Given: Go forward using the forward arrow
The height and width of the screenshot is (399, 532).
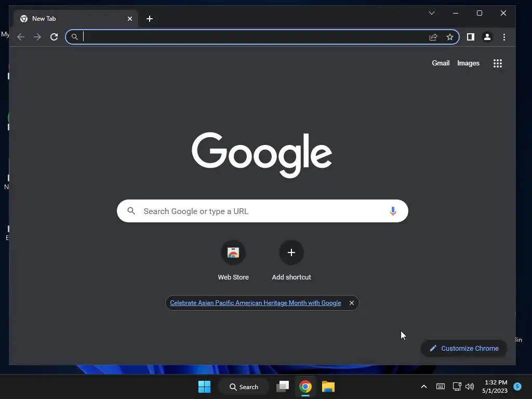Looking at the screenshot, I should (x=37, y=37).
